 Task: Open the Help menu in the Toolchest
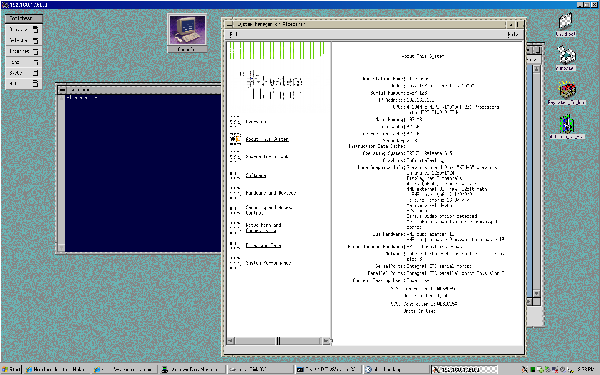[23, 83]
